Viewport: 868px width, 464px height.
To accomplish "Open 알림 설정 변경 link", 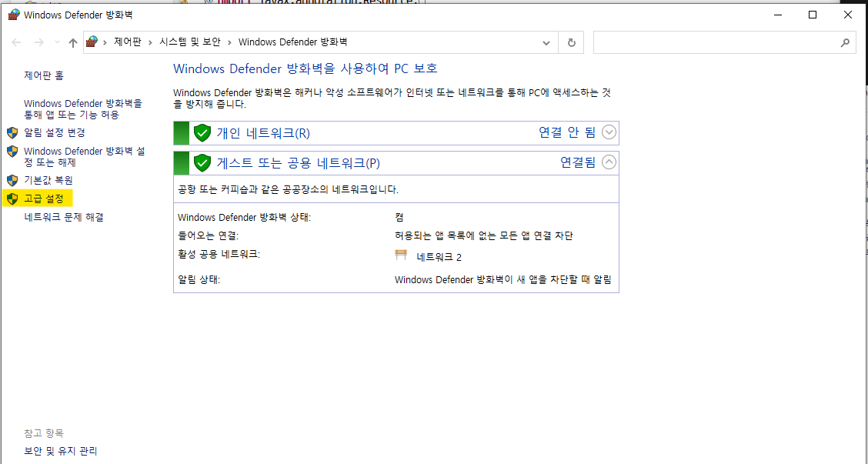I will pyautogui.click(x=54, y=133).
